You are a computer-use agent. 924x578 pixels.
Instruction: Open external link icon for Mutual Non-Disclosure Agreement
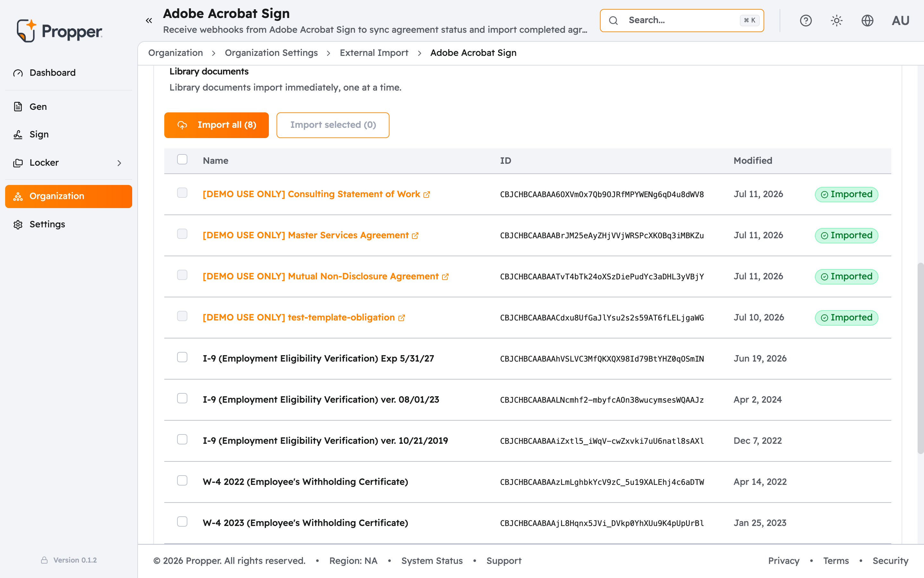tap(445, 277)
